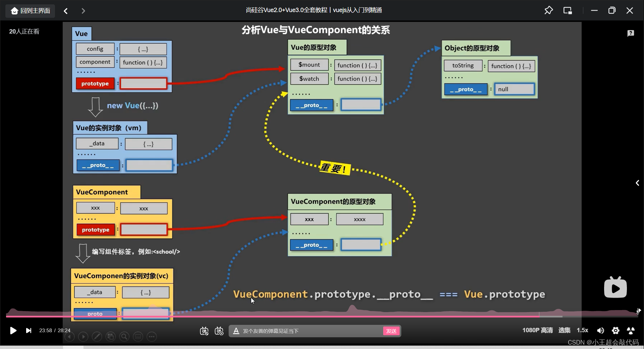Image resolution: width=644 pixels, height=349 pixels.
Task: Switch to mini player mode
Action: tap(568, 10)
